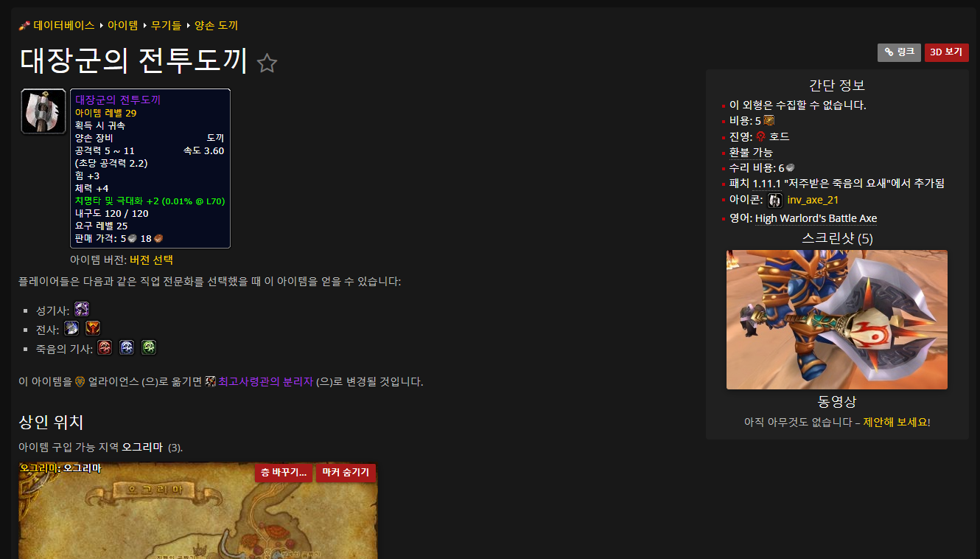Image resolution: width=980 pixels, height=559 pixels.
Task: Click the 마커 숨기기 button
Action: tap(346, 473)
